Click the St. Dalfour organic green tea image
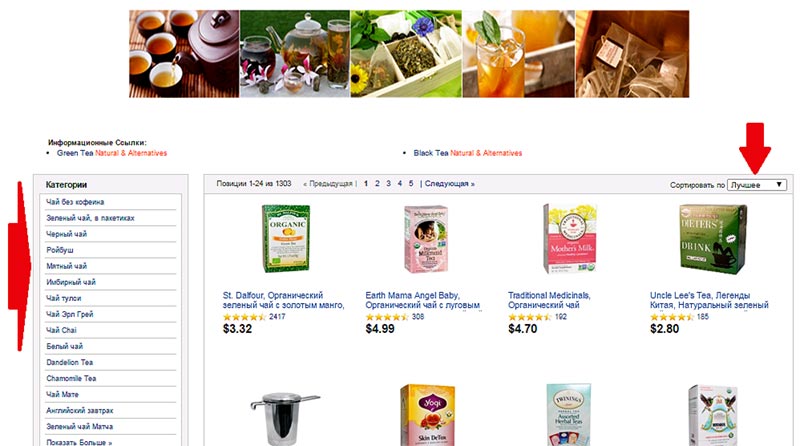 (x=286, y=238)
